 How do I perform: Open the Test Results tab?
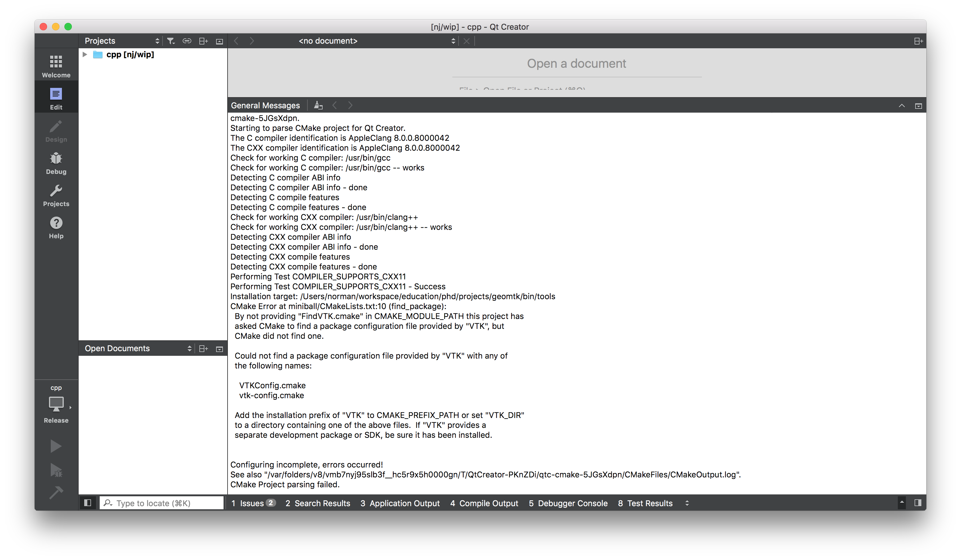(645, 503)
